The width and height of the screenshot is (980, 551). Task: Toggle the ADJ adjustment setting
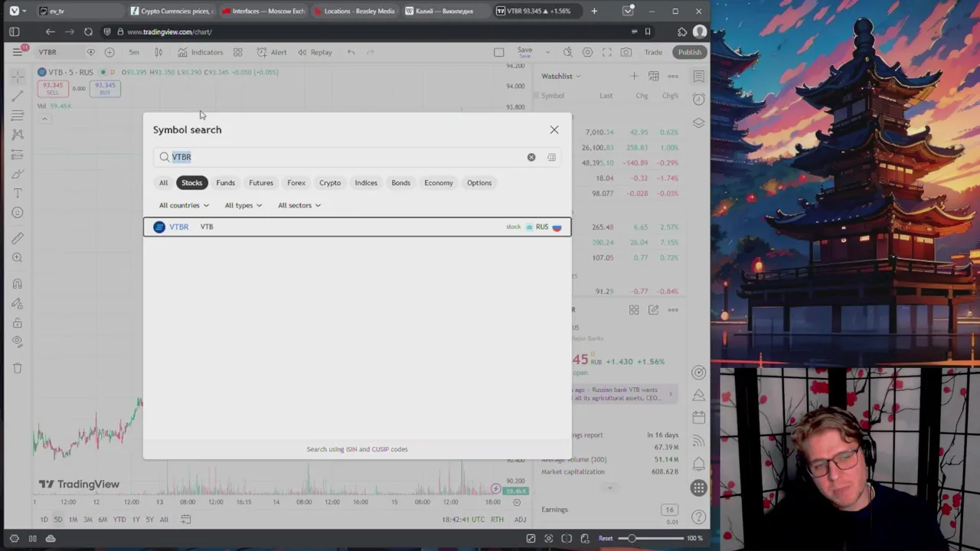pyautogui.click(x=520, y=520)
